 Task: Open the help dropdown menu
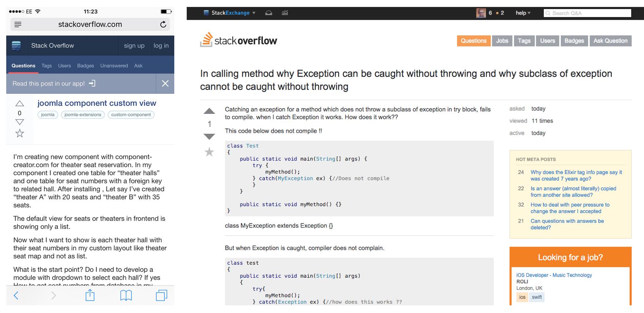point(523,13)
